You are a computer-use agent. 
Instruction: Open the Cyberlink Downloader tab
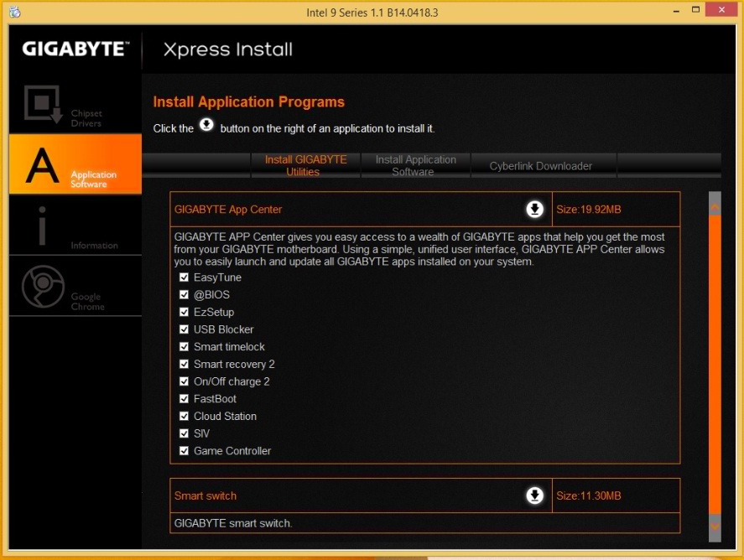click(x=541, y=166)
